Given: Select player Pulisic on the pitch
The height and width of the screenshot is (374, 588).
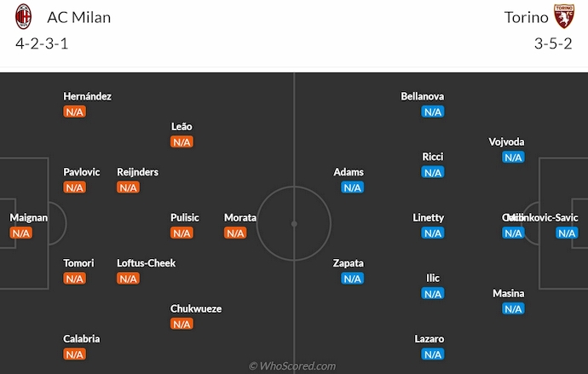Looking at the screenshot, I should click(x=184, y=217).
